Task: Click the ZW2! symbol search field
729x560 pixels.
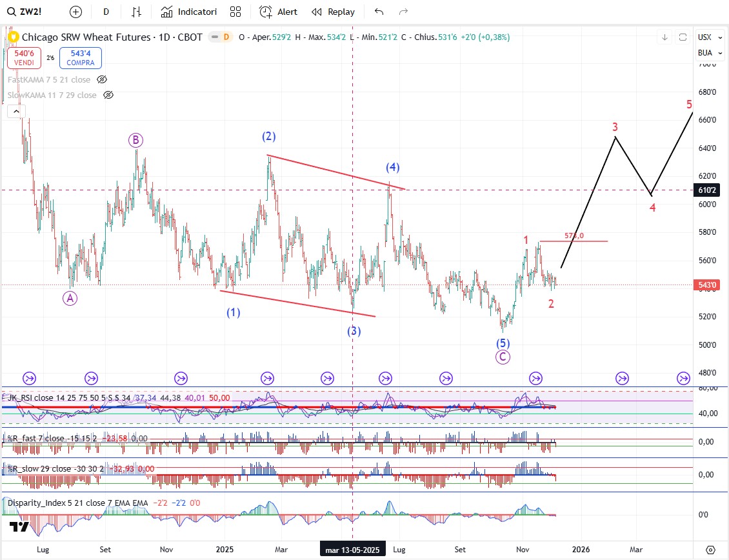Action: click(32, 12)
